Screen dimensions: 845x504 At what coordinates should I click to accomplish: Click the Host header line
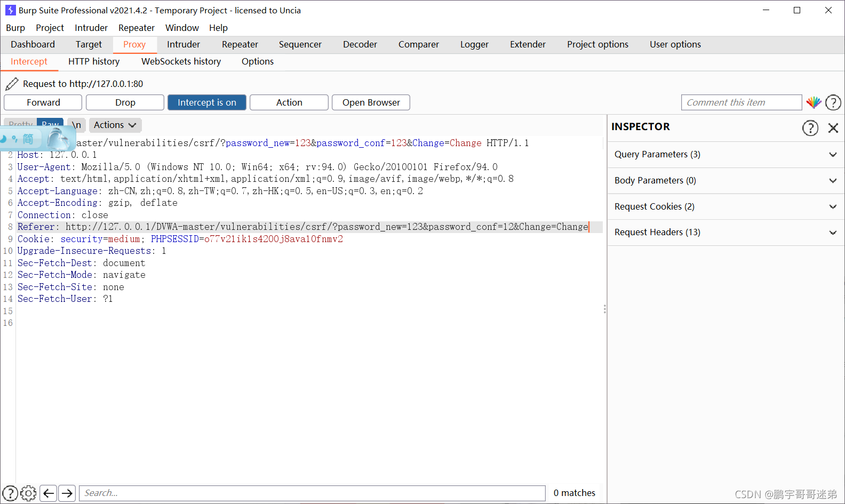(x=57, y=155)
